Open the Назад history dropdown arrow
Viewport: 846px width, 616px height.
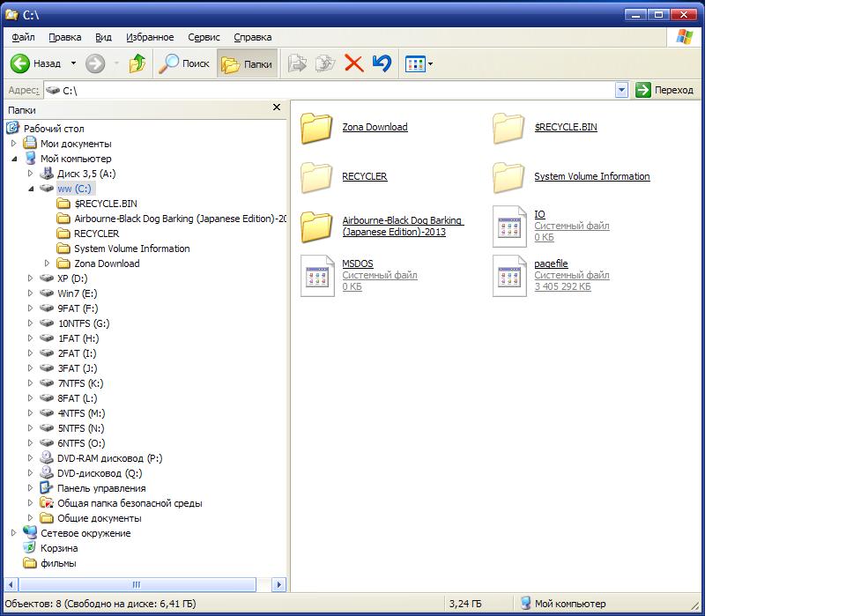(73, 63)
